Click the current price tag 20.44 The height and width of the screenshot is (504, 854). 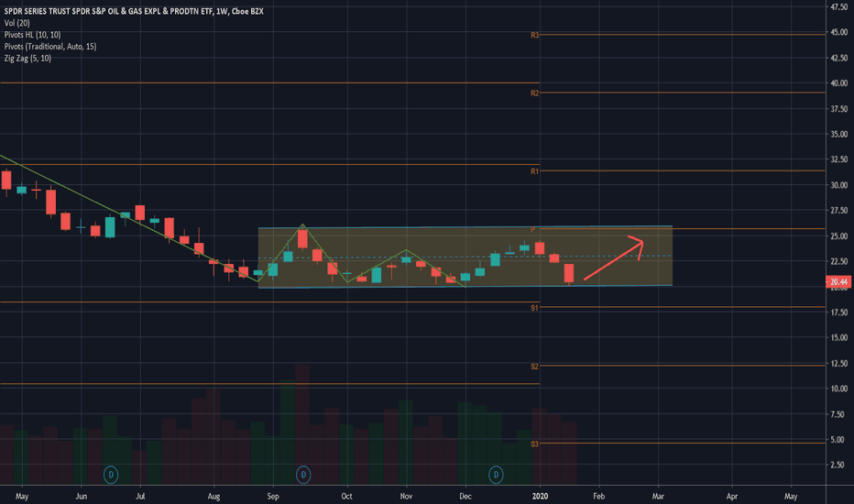(838, 281)
